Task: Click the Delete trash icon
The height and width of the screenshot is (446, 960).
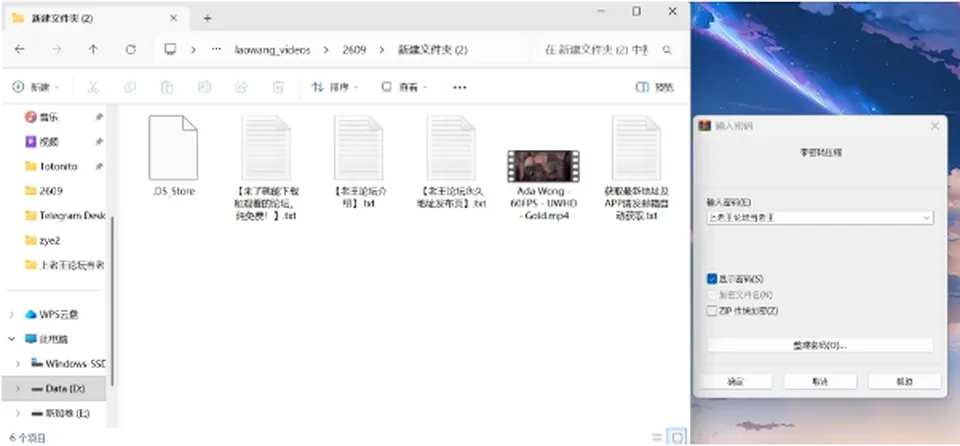Action: 278,88
